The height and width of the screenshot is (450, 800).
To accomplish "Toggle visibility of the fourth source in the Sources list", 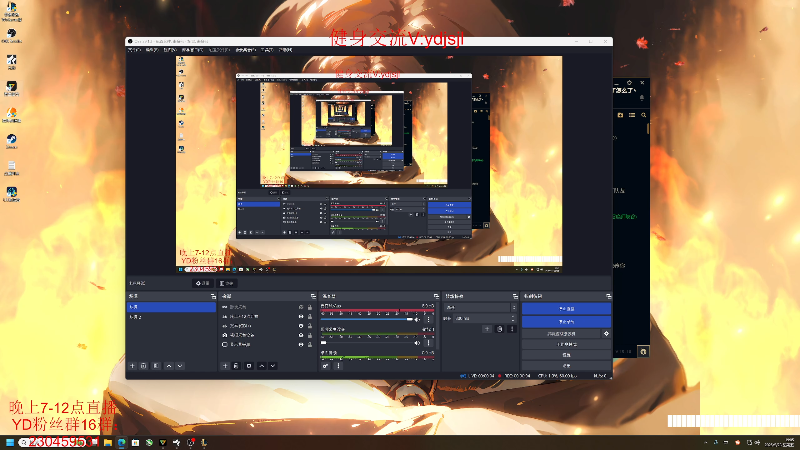I will click(301, 335).
